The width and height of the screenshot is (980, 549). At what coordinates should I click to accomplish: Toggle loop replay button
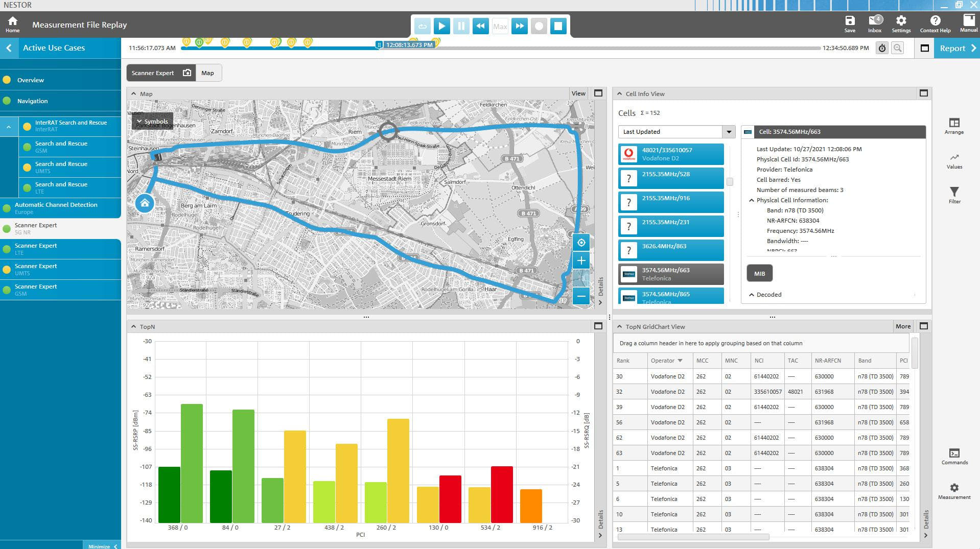click(x=423, y=26)
